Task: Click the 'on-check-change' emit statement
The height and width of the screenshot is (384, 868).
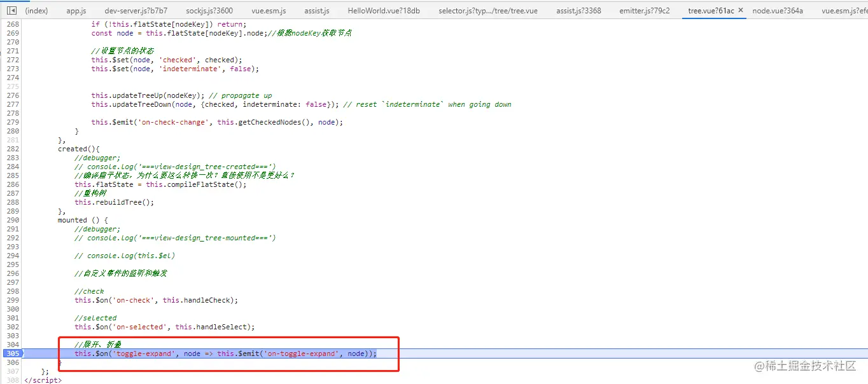Action: [217, 122]
